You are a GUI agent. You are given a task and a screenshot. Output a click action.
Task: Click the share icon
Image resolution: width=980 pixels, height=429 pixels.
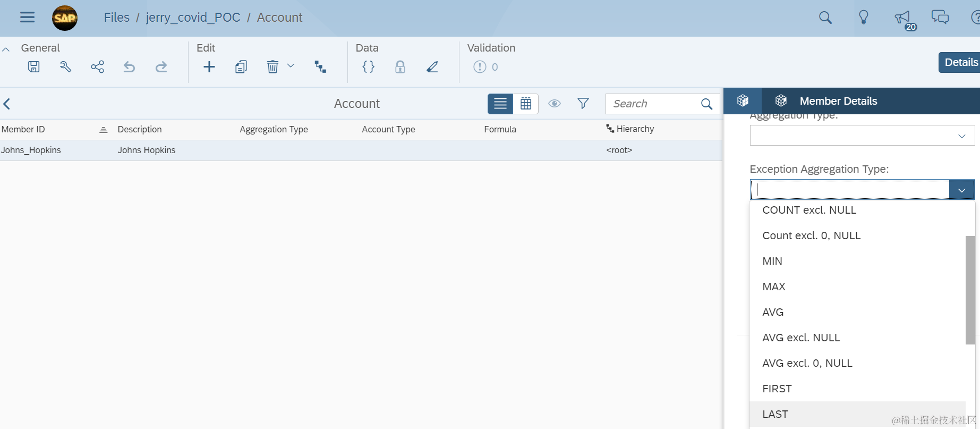click(97, 66)
